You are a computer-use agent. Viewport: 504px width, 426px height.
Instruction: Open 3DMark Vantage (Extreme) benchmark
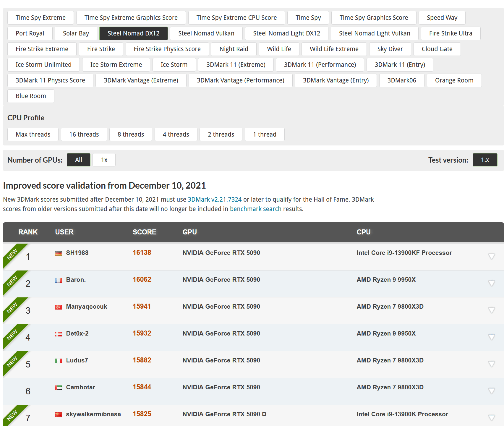(x=141, y=80)
